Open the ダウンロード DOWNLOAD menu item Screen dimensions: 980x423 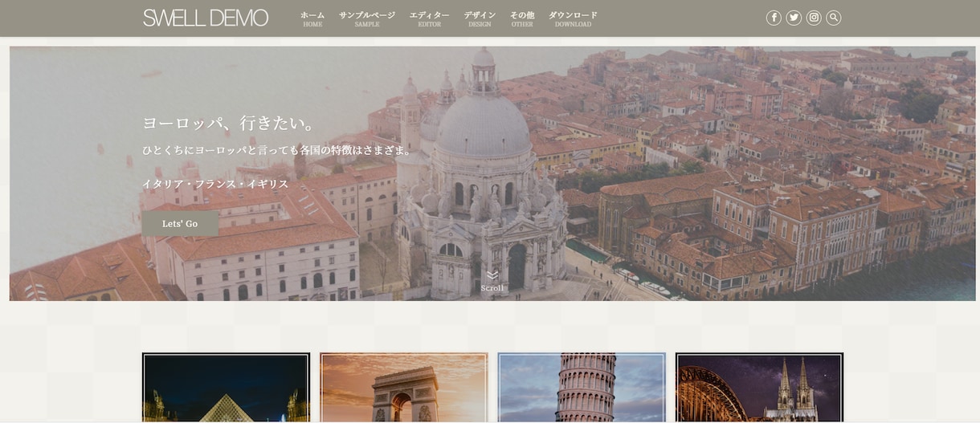573,18
